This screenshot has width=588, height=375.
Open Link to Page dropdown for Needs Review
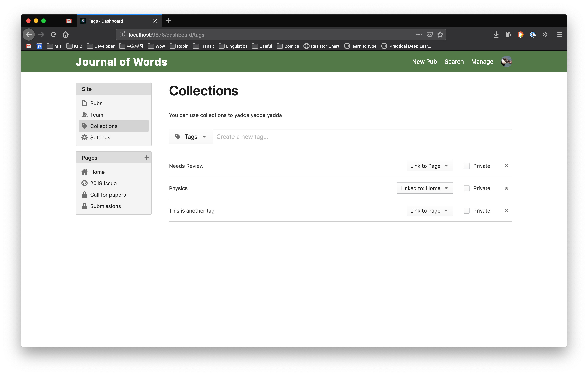pos(429,166)
